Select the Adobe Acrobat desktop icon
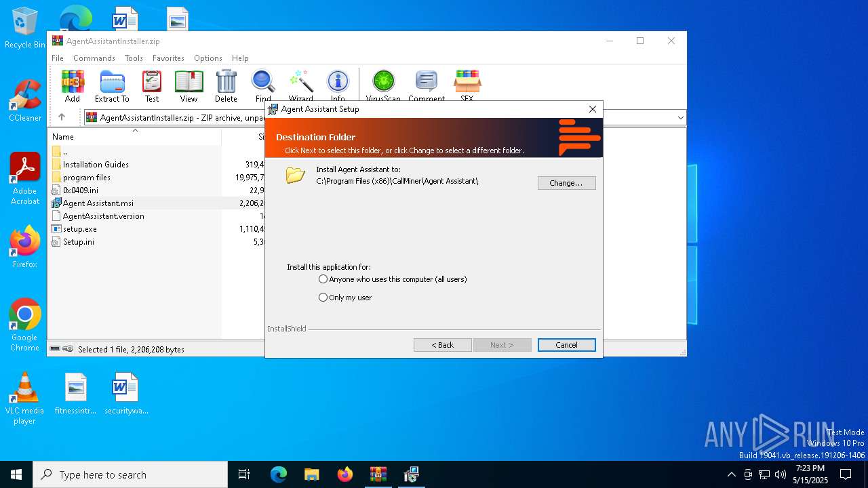868x488 pixels. (x=25, y=179)
